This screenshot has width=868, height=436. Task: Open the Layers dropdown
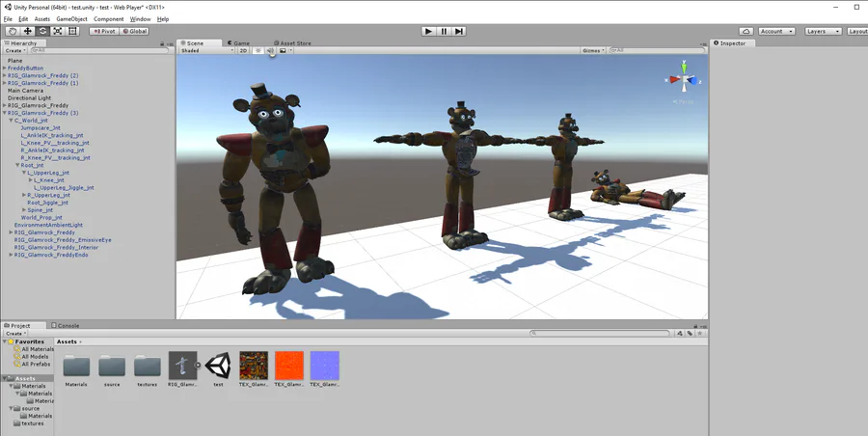tap(824, 32)
